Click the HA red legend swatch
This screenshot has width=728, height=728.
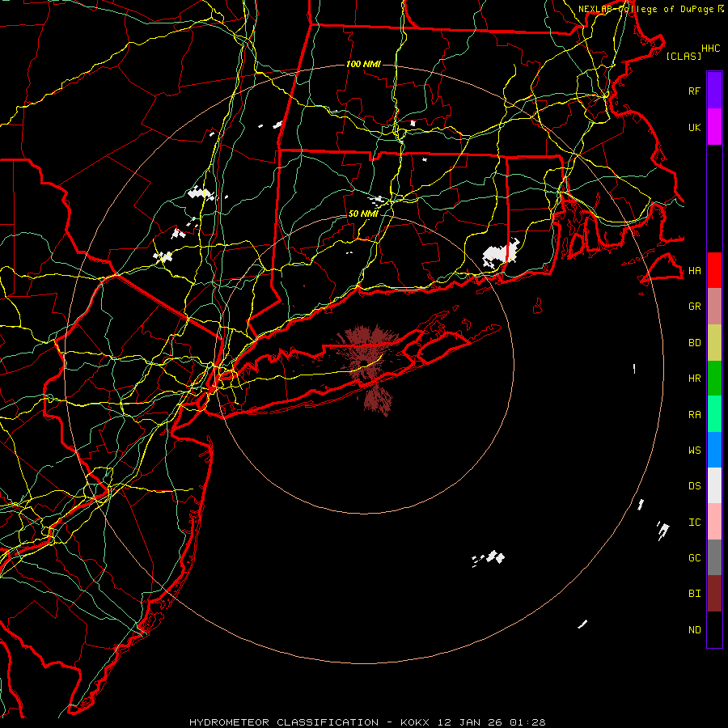pos(714,270)
